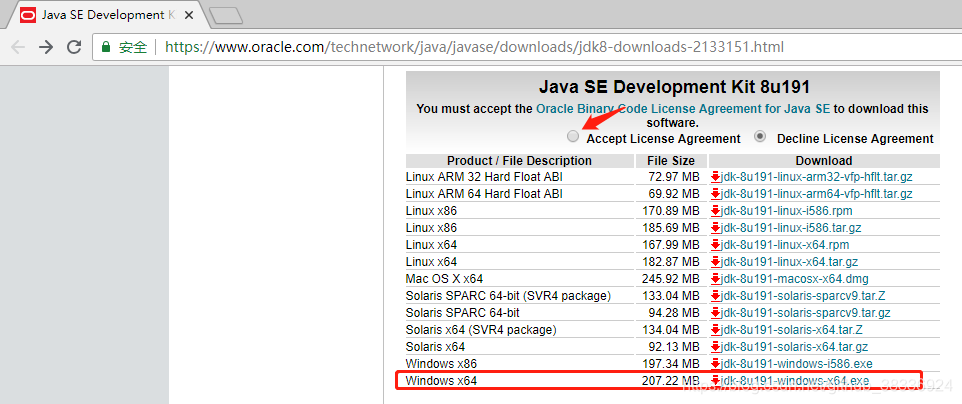Click the download arrow icon for macosx-x64.dmg
962x404 pixels.
(x=715, y=279)
